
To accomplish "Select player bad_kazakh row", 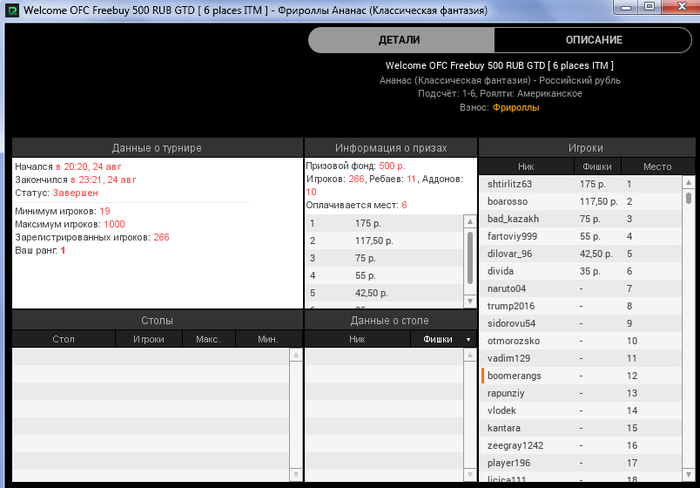I will point(581,219).
